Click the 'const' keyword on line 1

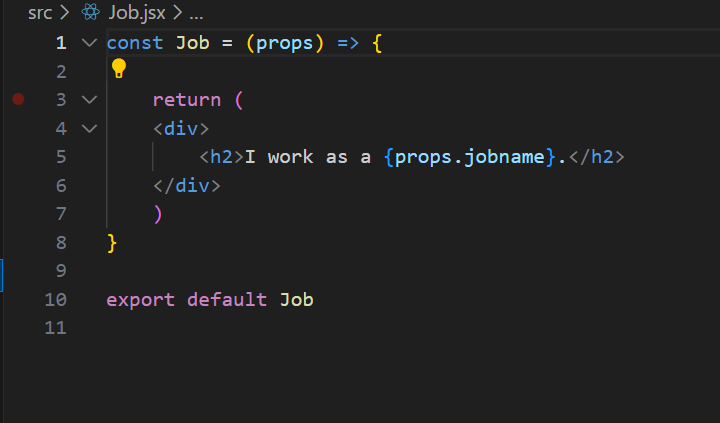click(135, 43)
